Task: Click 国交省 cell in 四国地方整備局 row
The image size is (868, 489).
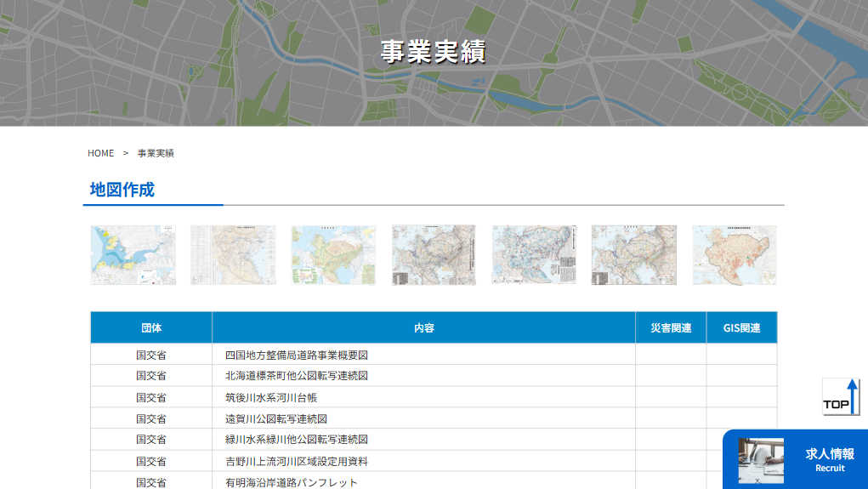Action: pyautogui.click(x=151, y=355)
